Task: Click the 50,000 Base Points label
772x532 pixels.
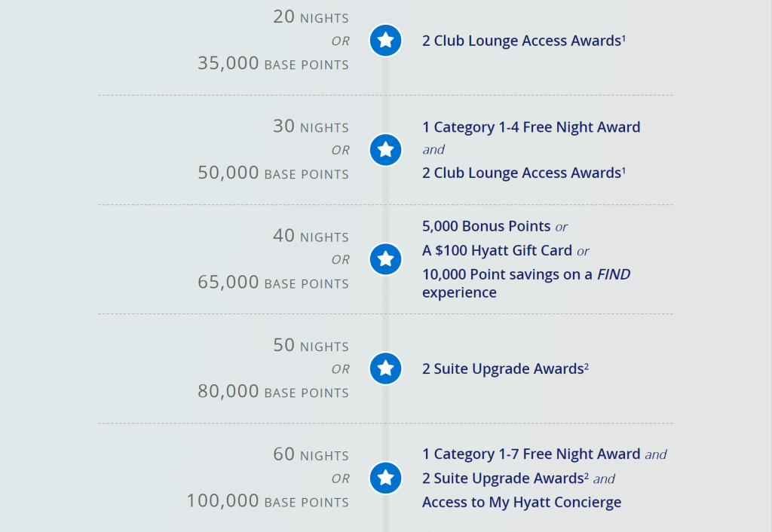Action: [273, 173]
